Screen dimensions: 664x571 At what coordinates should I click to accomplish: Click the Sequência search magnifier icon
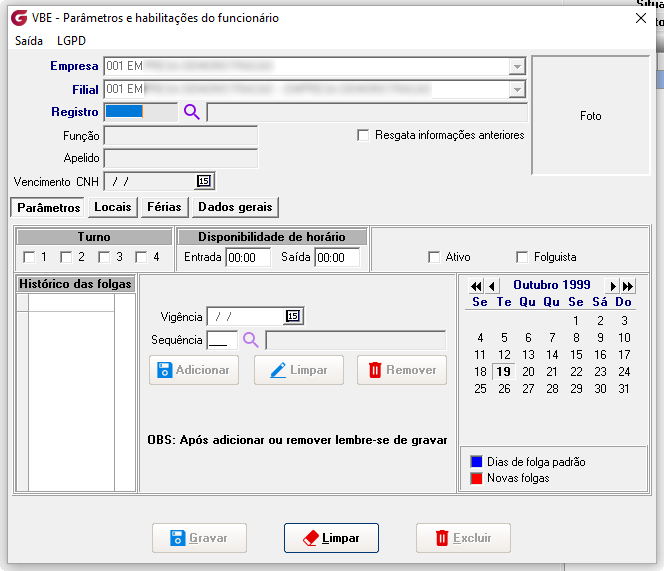click(250, 340)
